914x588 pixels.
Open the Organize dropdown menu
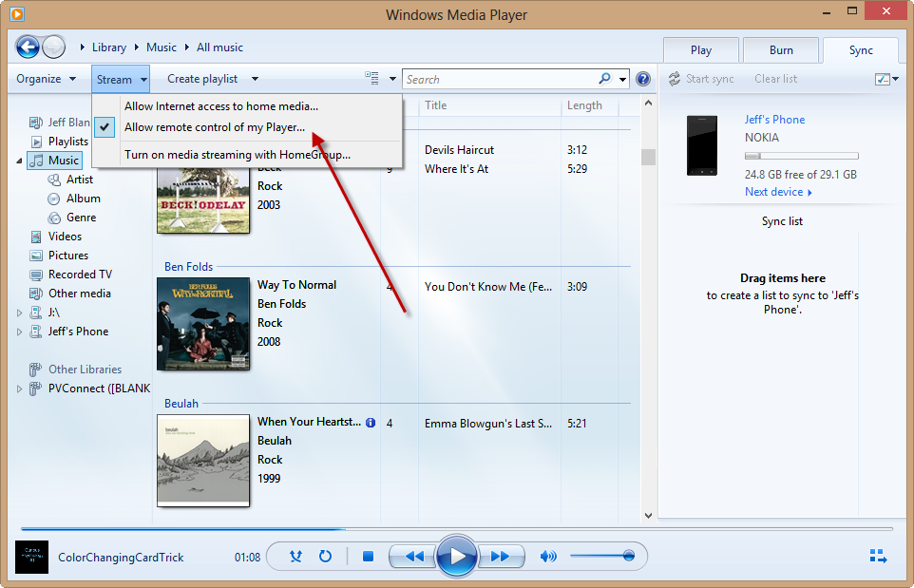pos(48,79)
